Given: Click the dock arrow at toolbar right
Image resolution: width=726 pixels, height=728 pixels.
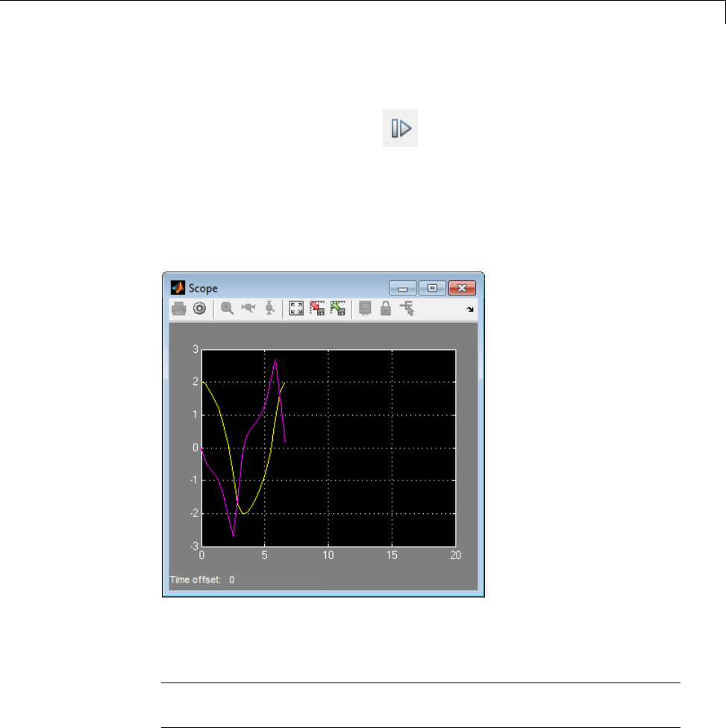Looking at the screenshot, I should pyautogui.click(x=470, y=310).
